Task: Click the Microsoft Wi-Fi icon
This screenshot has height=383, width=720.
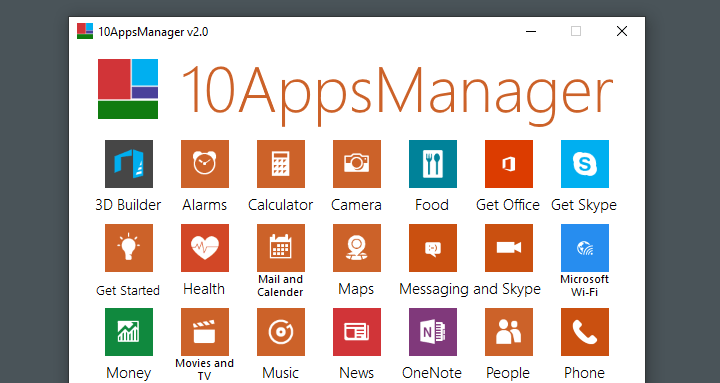Action: (585, 248)
